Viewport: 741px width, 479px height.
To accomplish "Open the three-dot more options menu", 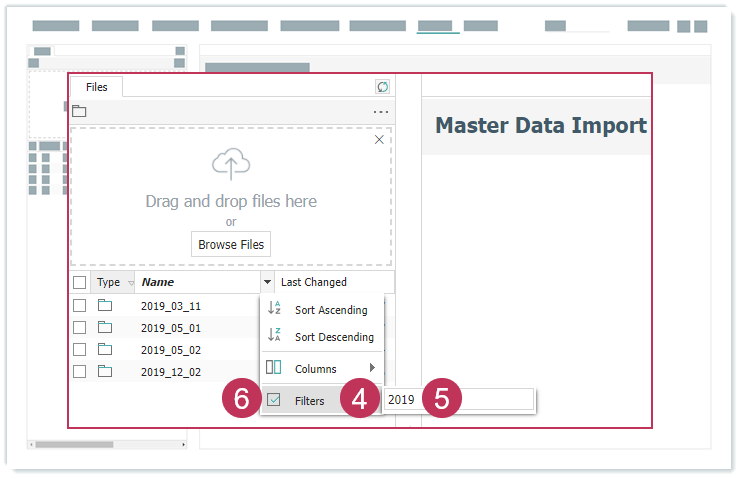I will coord(380,112).
